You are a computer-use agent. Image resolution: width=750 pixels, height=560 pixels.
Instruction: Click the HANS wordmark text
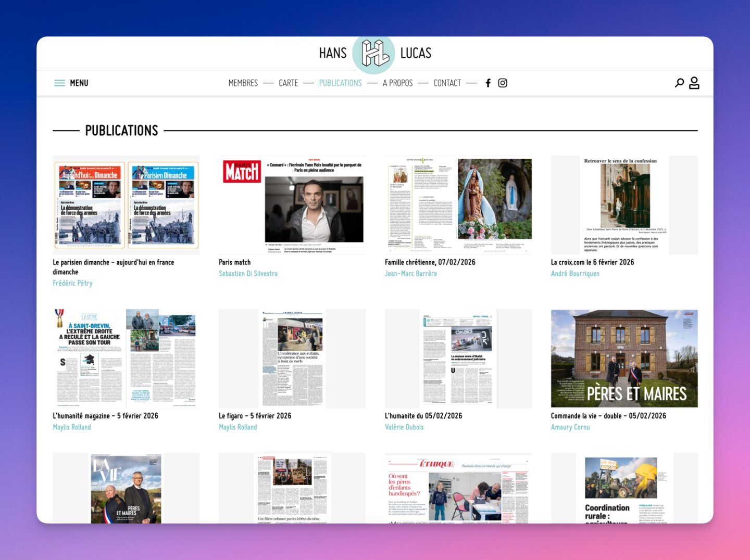(x=333, y=53)
